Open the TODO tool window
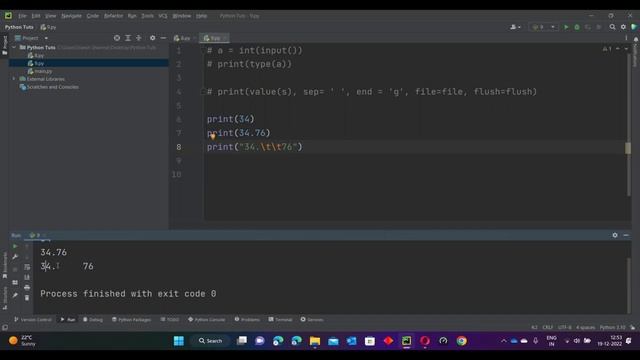 pos(170,319)
